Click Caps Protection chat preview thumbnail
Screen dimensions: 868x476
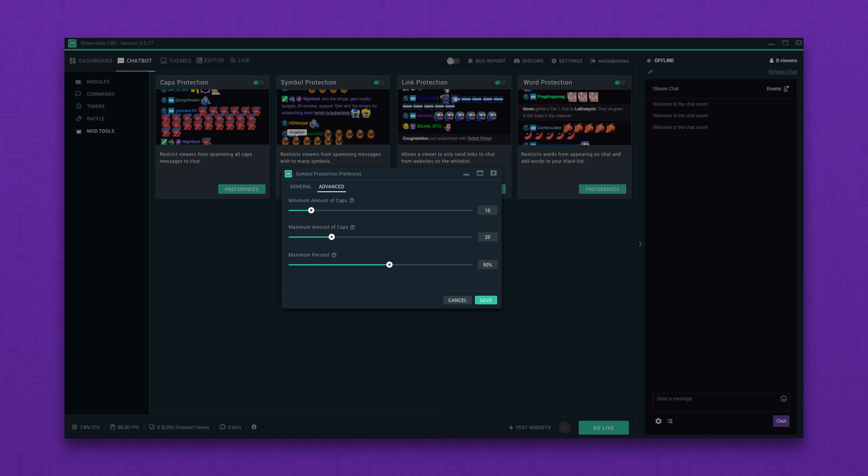[x=213, y=117]
